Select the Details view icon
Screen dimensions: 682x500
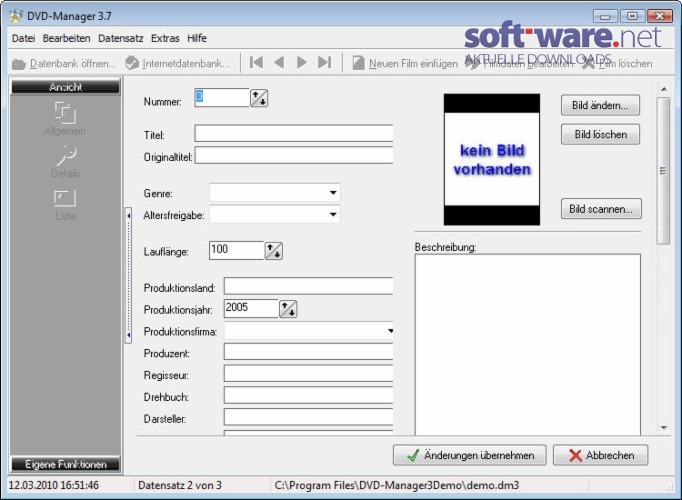65,162
